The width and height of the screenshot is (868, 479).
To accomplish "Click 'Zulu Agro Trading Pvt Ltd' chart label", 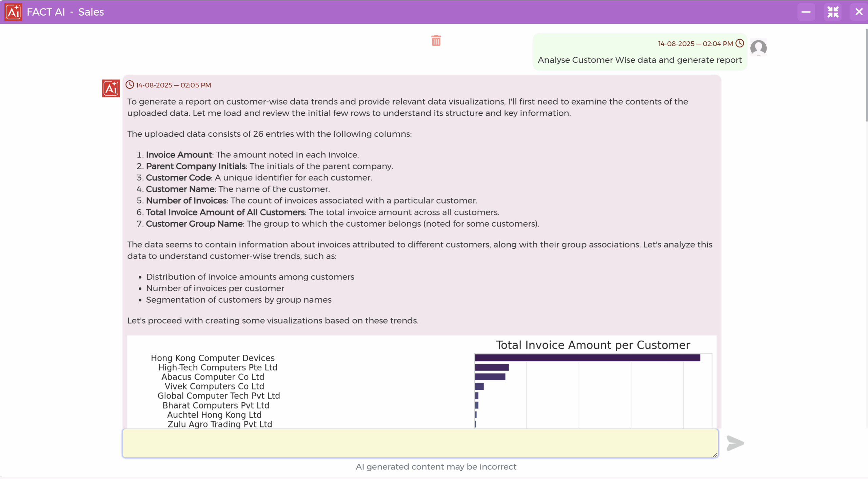I will [220, 424].
